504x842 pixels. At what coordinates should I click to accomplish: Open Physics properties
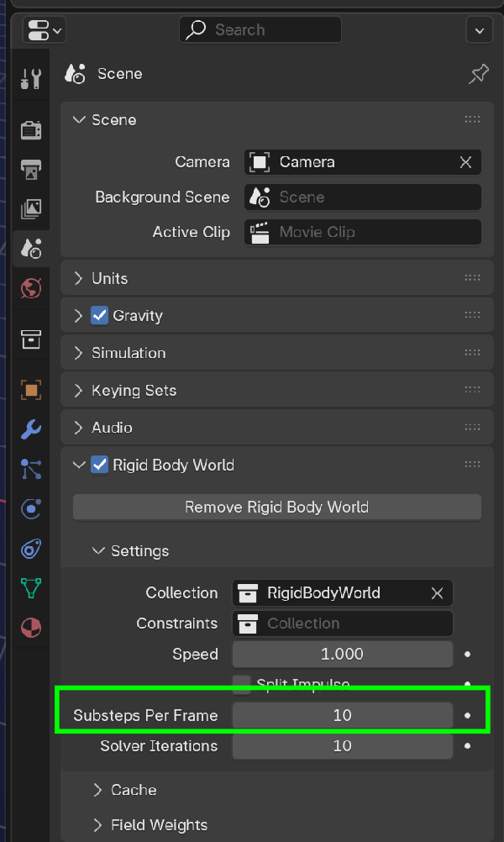(x=30, y=508)
